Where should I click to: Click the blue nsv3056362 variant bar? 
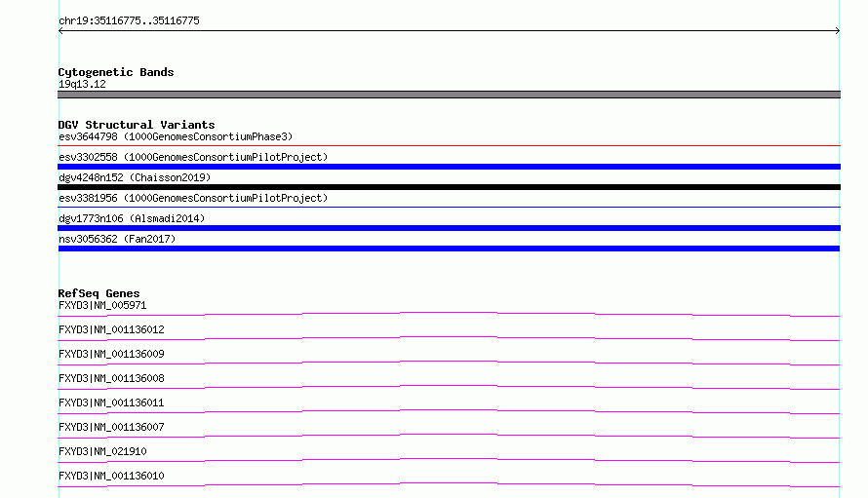tap(449, 249)
